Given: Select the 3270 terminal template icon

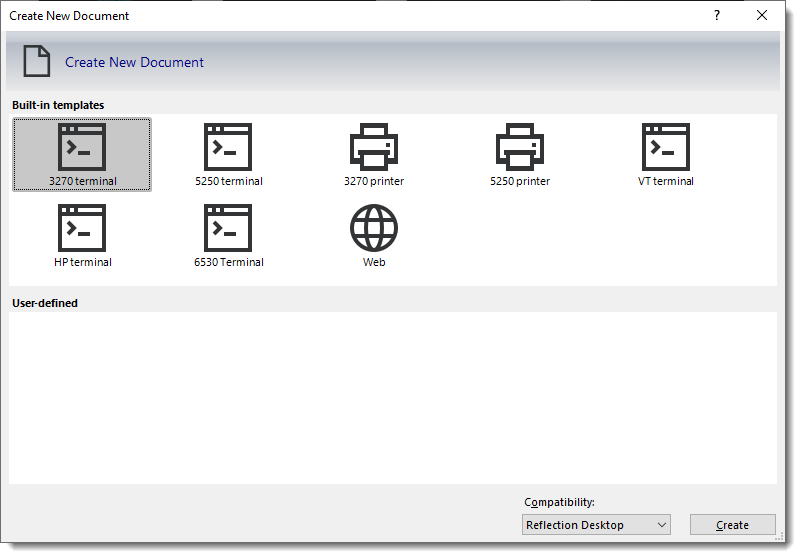Looking at the screenshot, I should (x=82, y=147).
